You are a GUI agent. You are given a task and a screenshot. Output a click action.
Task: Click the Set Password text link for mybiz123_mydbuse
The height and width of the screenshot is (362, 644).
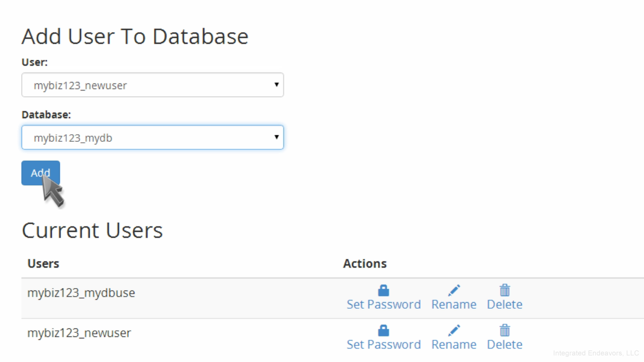[x=383, y=305]
